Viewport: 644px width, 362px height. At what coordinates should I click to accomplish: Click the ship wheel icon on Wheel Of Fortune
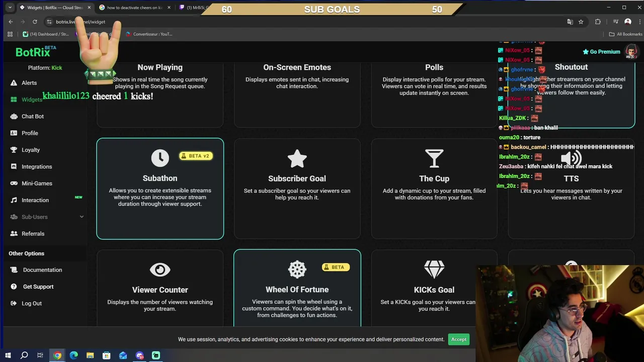(297, 269)
